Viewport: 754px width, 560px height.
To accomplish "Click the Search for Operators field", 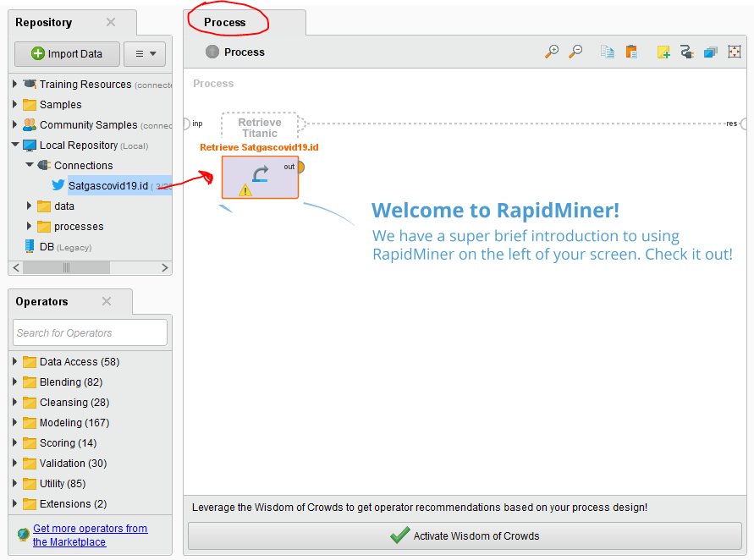I will click(x=89, y=332).
